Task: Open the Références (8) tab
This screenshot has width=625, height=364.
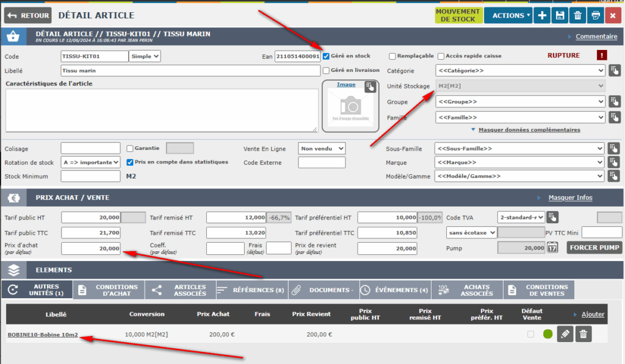Action: [251, 290]
